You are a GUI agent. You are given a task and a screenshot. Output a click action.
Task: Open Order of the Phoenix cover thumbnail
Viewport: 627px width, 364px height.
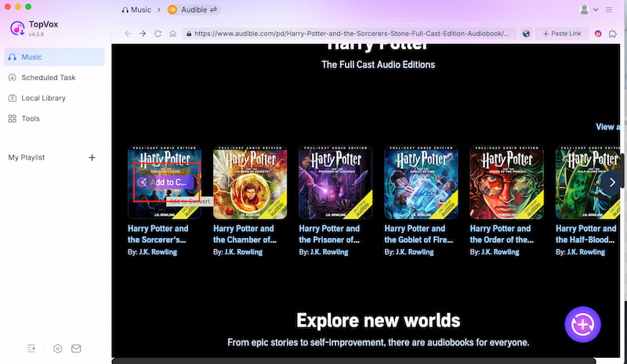[x=506, y=182]
